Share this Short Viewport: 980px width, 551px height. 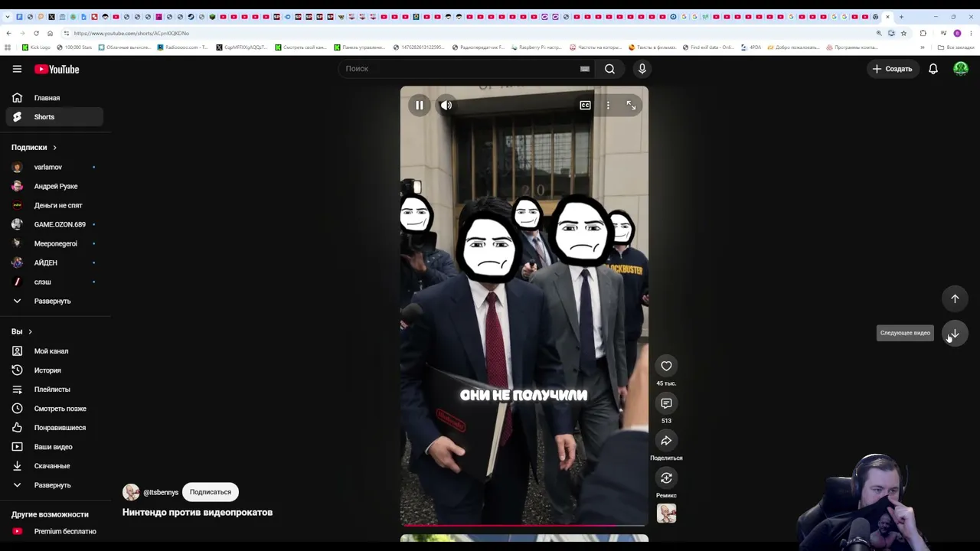[x=666, y=441]
